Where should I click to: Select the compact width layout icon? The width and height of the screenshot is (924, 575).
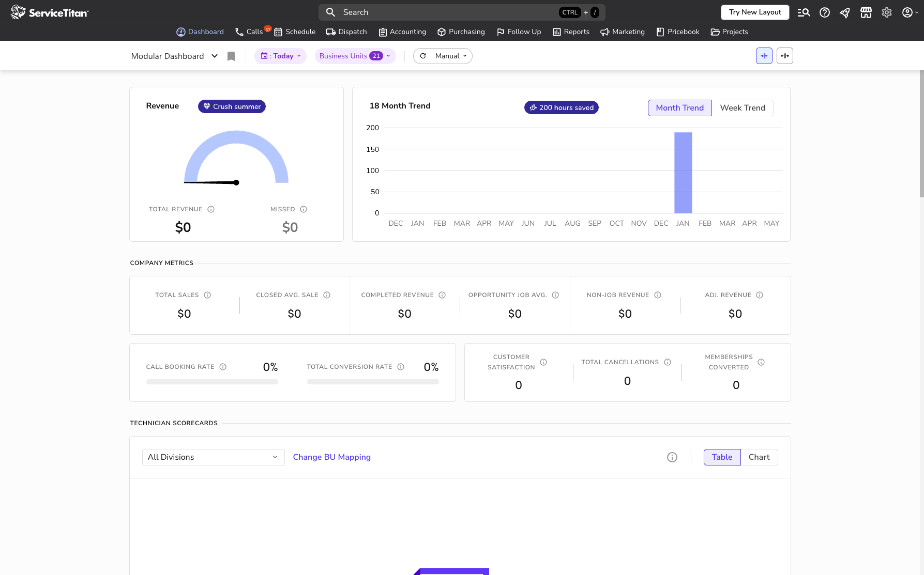(764, 56)
